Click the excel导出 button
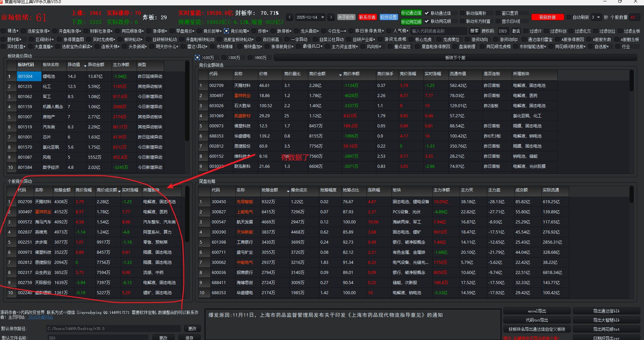The height and width of the screenshot is (340, 644). 537,311
